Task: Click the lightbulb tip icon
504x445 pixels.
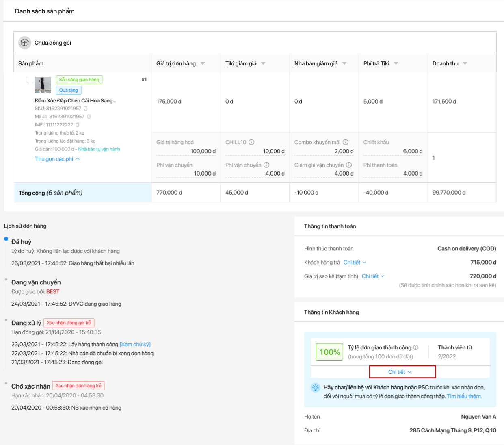Action: click(x=316, y=388)
